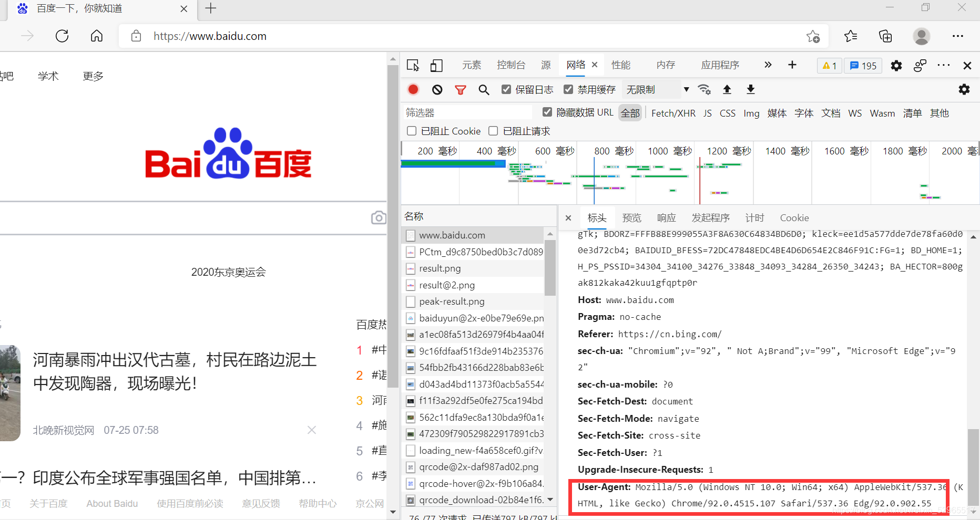Close the 百度一下 browser tab
This screenshot has height=520, width=980.
coord(183,9)
